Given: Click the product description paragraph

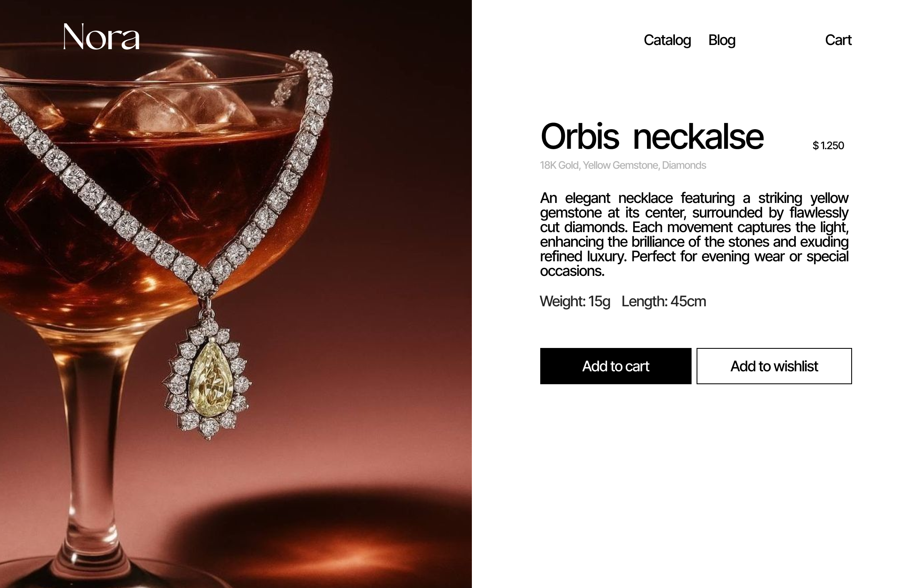Looking at the screenshot, I should point(694,234).
